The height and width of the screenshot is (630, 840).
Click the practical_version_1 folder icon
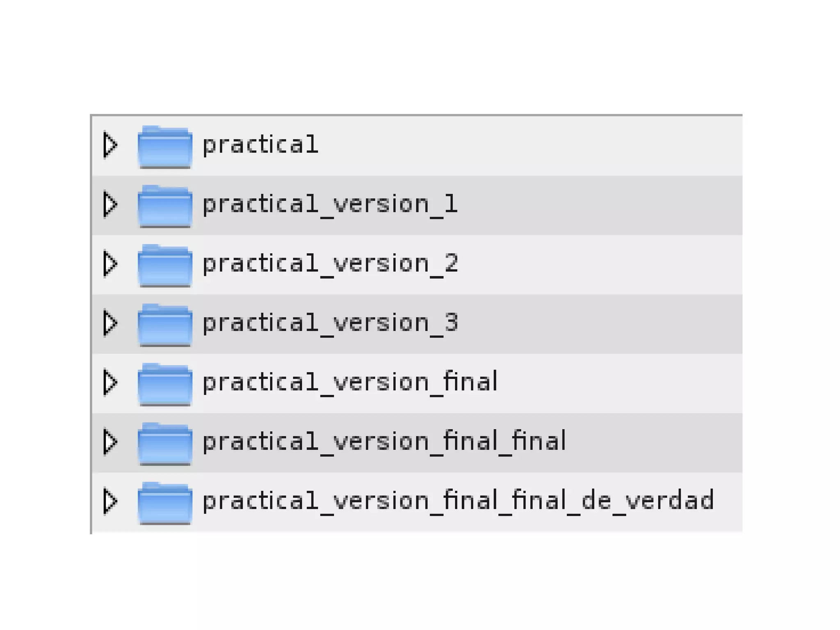click(x=165, y=206)
